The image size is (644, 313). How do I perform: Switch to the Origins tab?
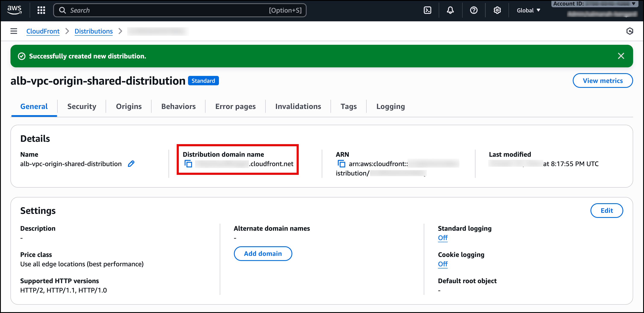click(129, 106)
